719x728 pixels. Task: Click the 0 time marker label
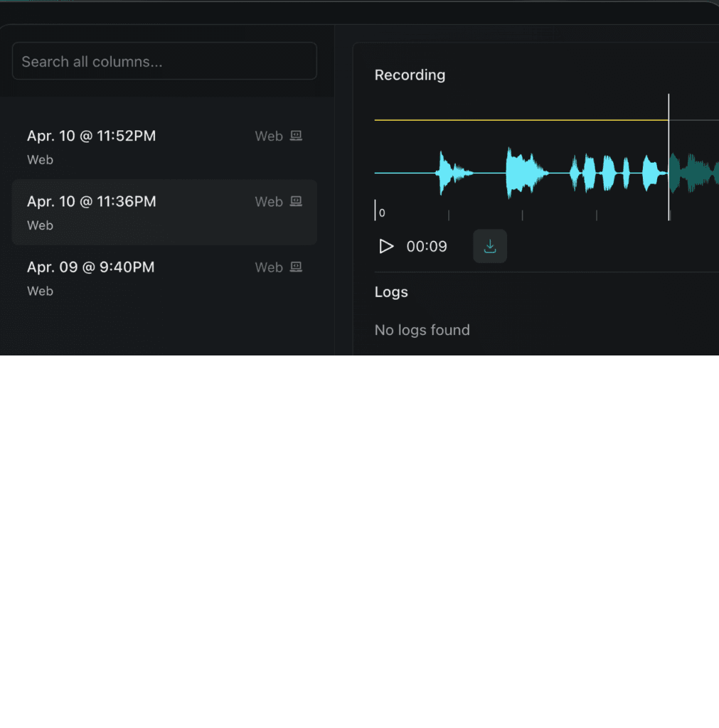(382, 213)
